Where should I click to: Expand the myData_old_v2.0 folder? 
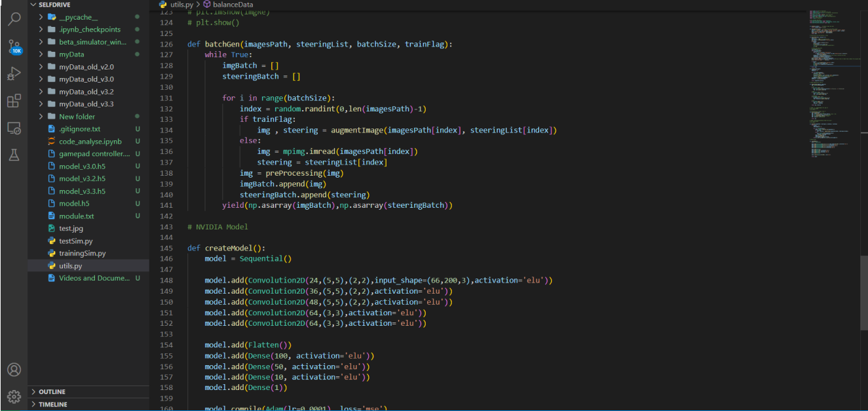[88, 67]
